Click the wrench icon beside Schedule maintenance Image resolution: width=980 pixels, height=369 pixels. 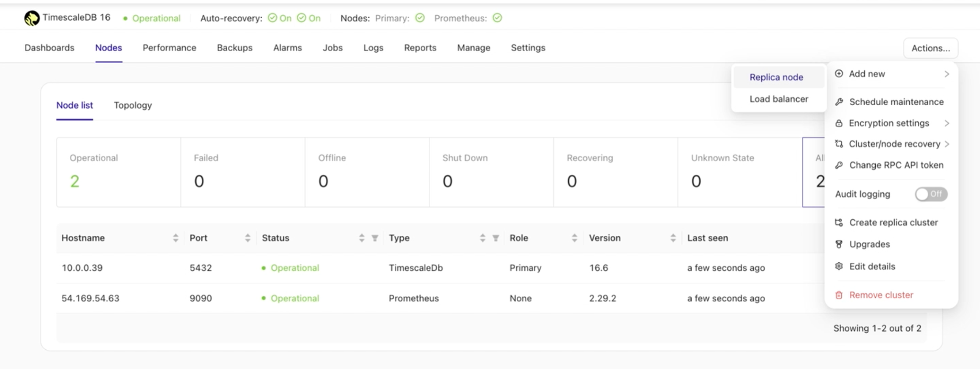click(839, 102)
